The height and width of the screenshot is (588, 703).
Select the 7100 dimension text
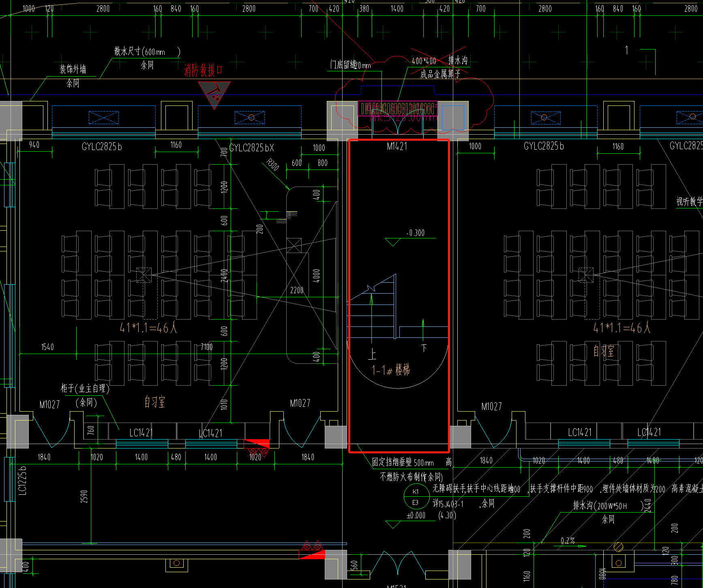click(x=207, y=347)
